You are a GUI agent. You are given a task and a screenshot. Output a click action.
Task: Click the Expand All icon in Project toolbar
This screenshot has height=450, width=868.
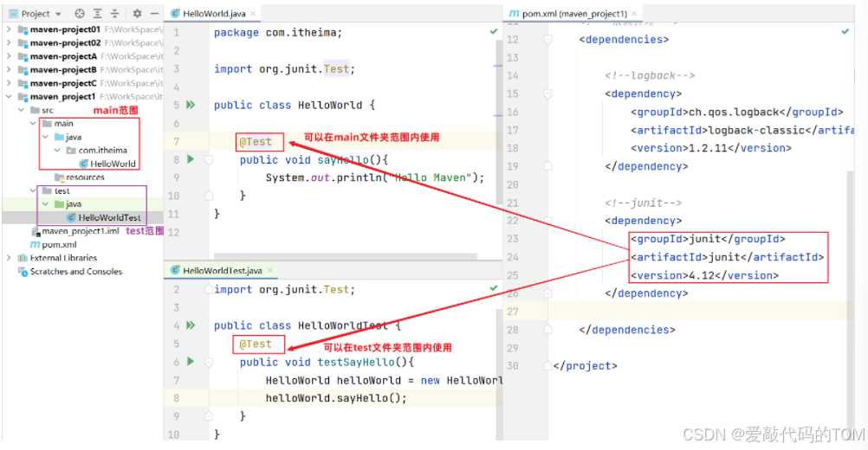coord(97,13)
